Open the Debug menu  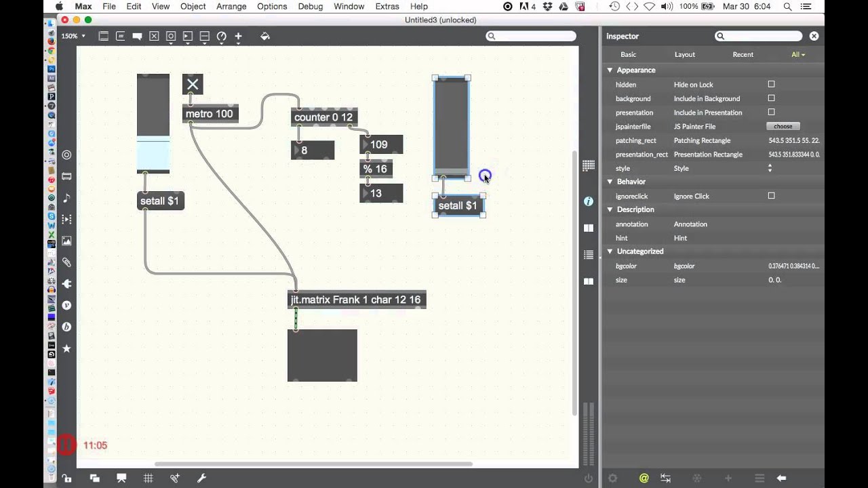coord(311,6)
